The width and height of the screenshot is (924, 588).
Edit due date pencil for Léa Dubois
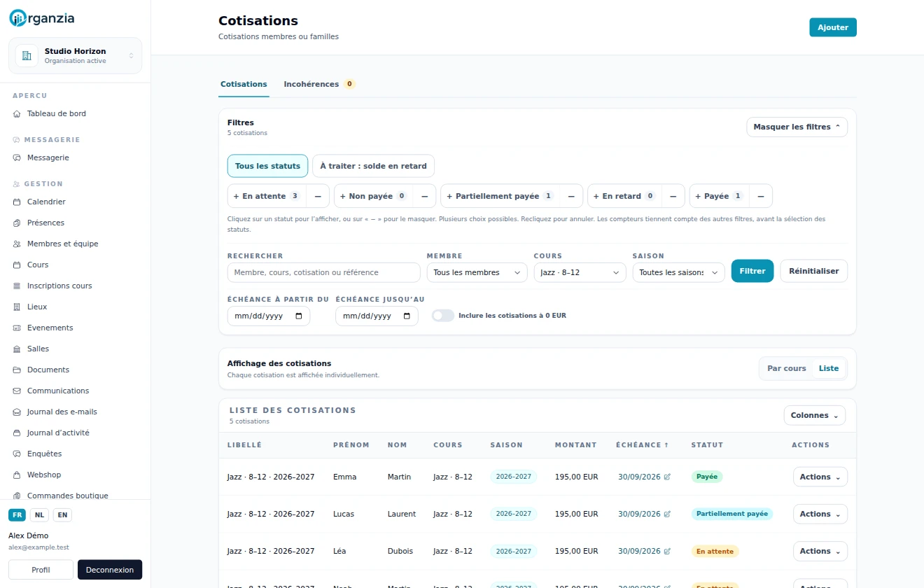pos(667,551)
